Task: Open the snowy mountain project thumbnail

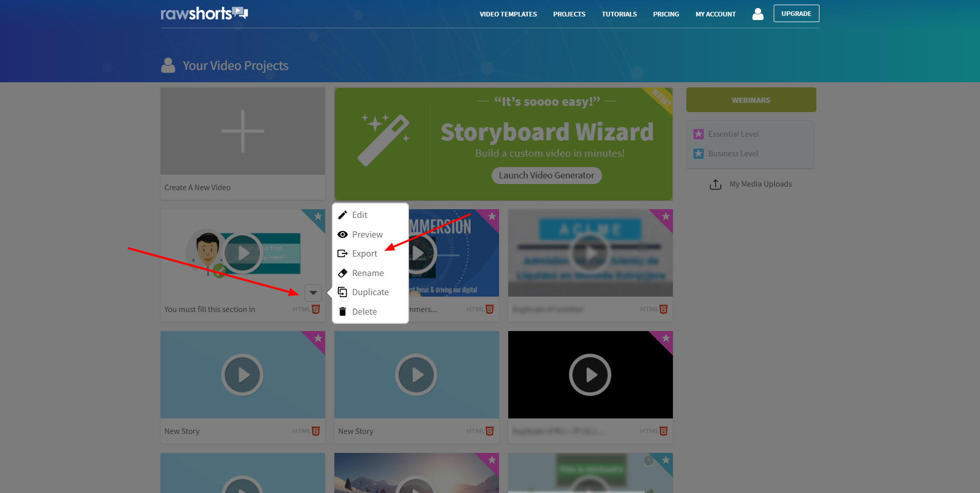Action: [417, 473]
